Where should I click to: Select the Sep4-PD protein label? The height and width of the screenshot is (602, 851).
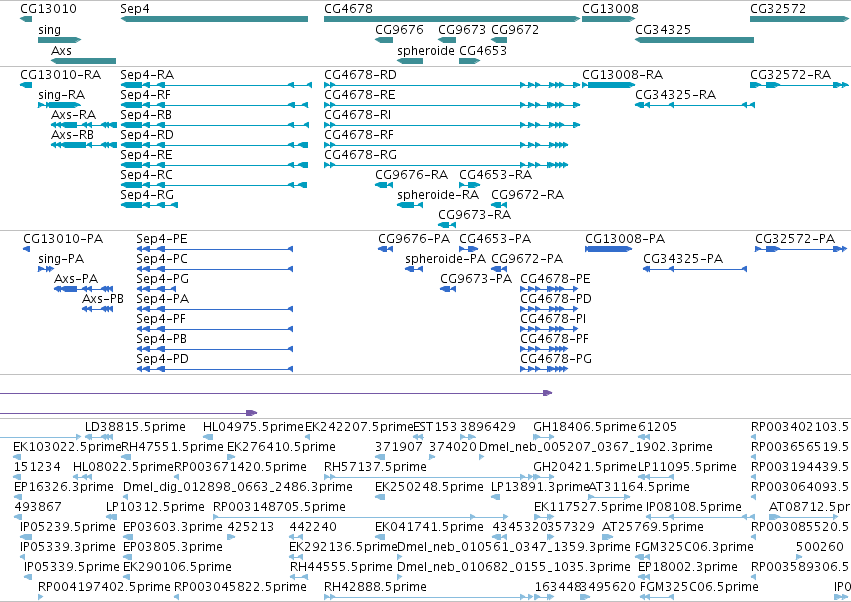[x=162, y=359]
